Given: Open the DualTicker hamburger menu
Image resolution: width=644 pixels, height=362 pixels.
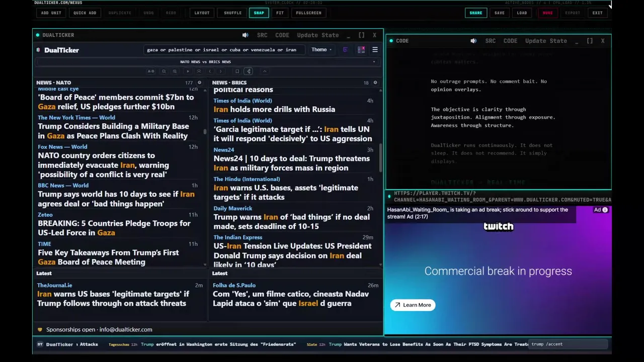Looking at the screenshot, I should tap(375, 50).
